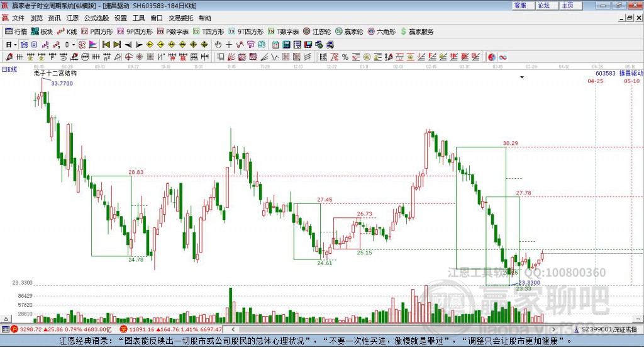Click the 主页 homepage button

571,5
